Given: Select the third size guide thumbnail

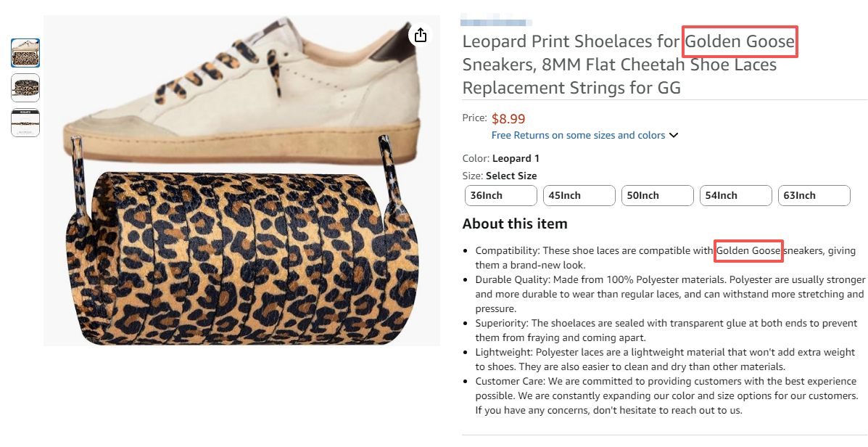Looking at the screenshot, I should click(x=25, y=123).
